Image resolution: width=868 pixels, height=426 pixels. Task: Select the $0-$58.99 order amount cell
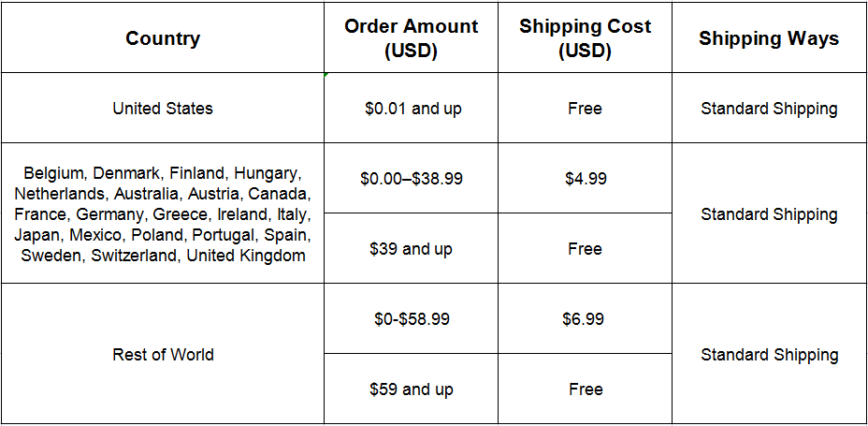(412, 319)
